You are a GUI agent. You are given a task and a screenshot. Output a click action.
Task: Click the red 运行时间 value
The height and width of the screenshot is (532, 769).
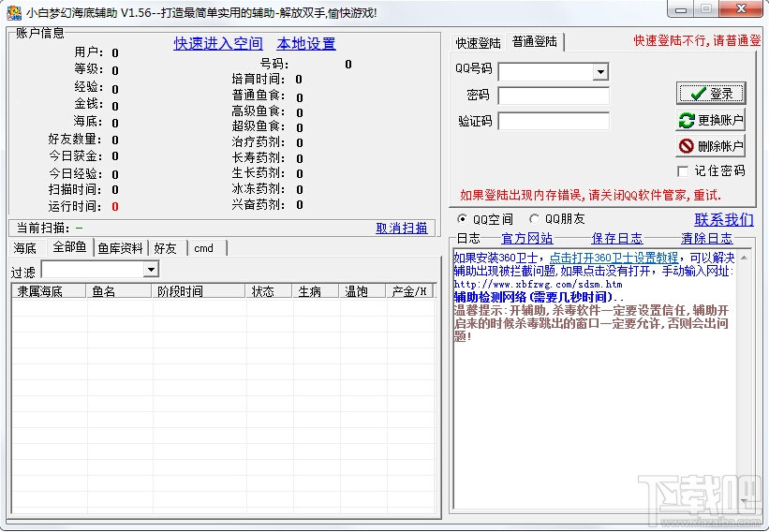tap(115, 206)
